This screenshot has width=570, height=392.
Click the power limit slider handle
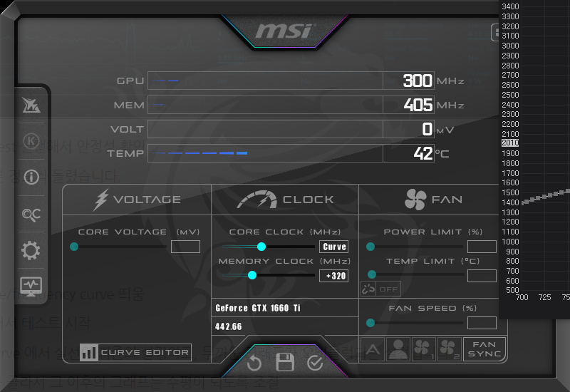[x=370, y=247]
